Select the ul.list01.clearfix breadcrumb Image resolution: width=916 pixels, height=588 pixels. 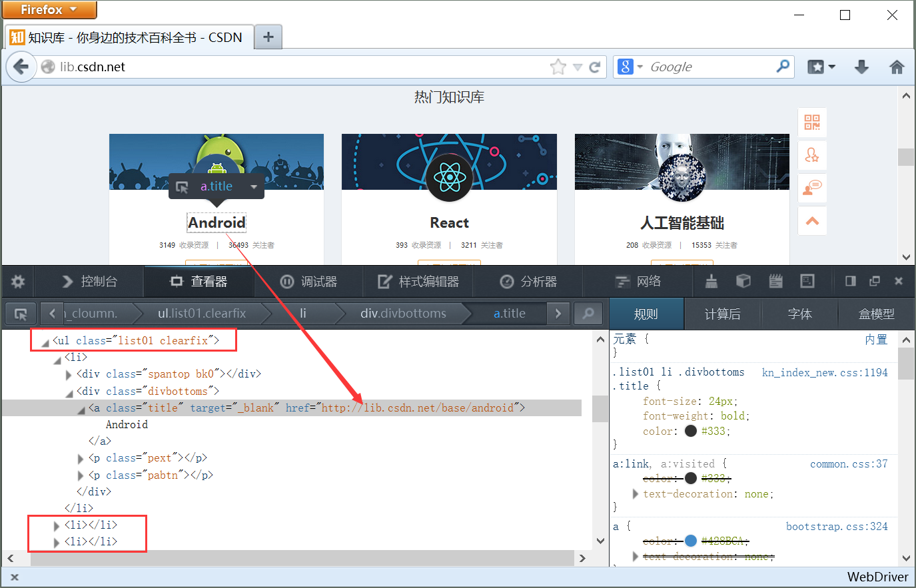pyautogui.click(x=202, y=314)
